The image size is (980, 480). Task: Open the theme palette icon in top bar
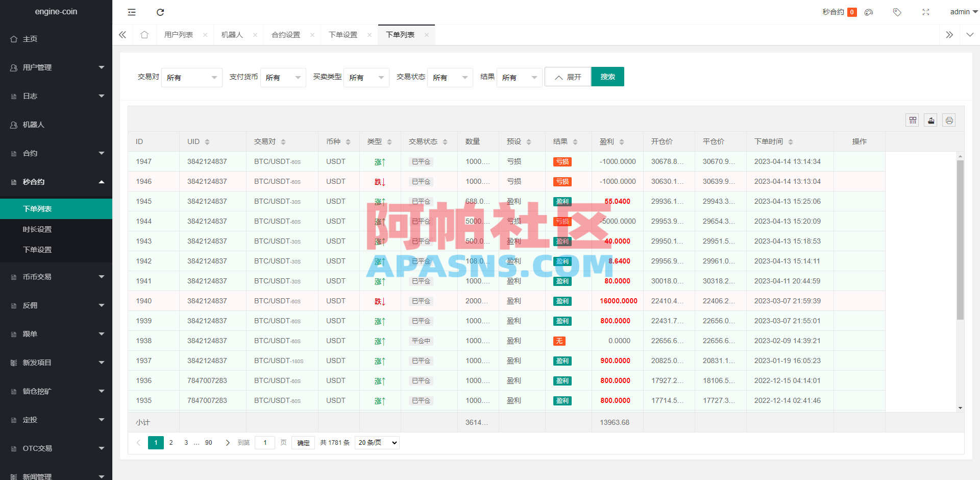click(x=869, y=12)
